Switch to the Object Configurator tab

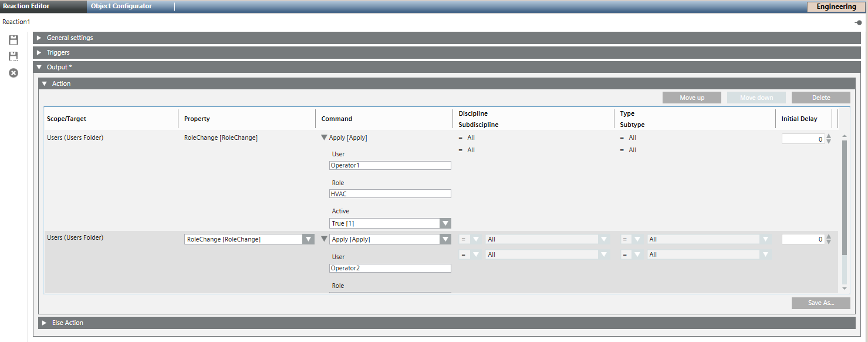coord(121,6)
